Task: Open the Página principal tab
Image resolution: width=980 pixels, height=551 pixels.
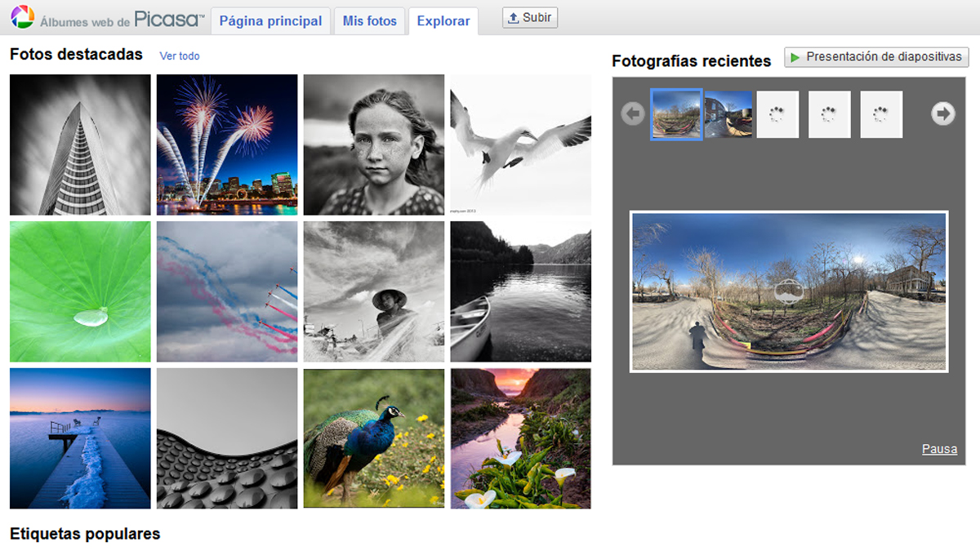Action: [270, 21]
